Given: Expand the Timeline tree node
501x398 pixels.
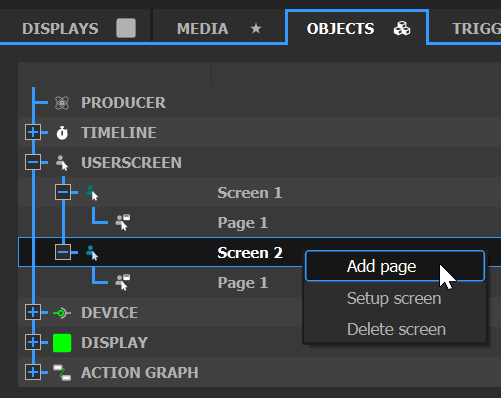Looking at the screenshot, I should click(33, 133).
